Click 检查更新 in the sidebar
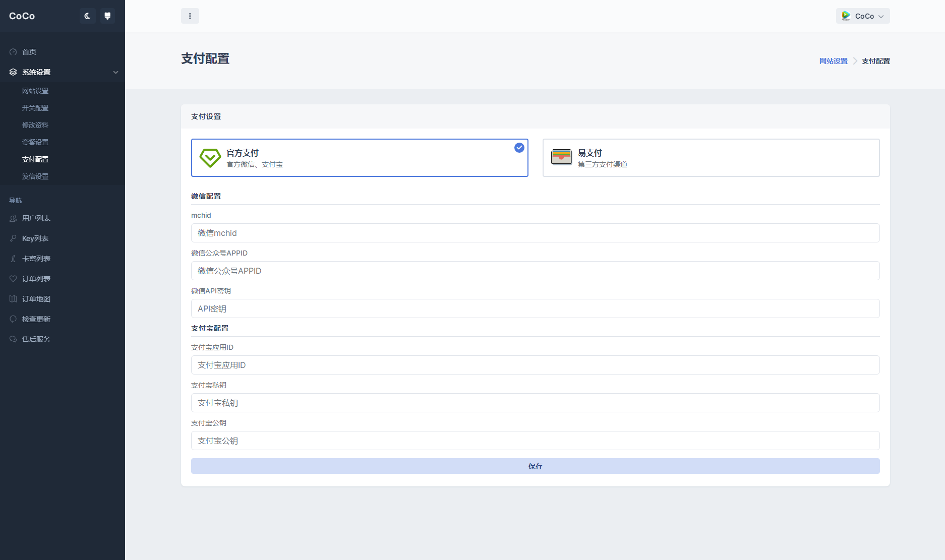This screenshot has height=560, width=945. pyautogui.click(x=35, y=319)
